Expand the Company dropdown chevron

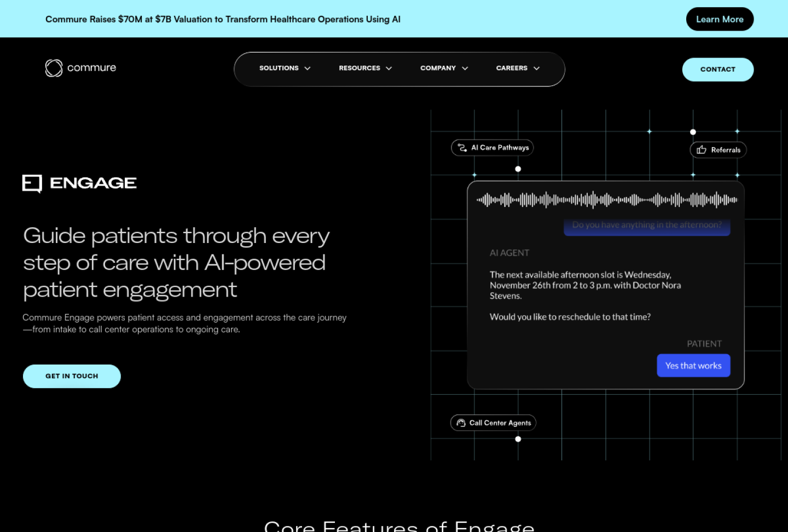click(x=465, y=68)
